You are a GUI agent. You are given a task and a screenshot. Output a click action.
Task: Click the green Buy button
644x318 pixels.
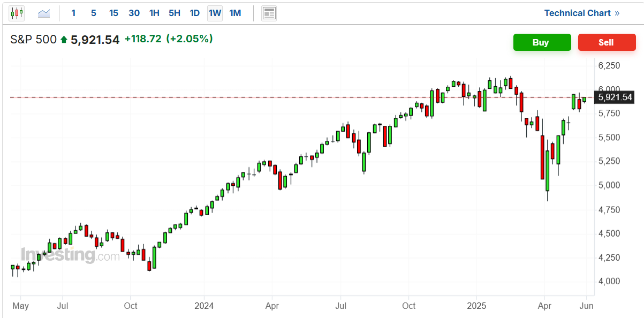[x=542, y=42]
